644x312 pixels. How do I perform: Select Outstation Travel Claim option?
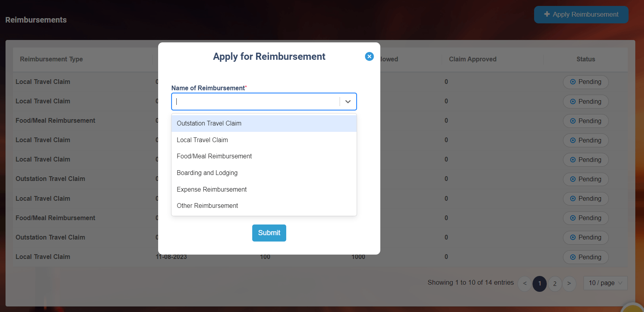[209, 124]
